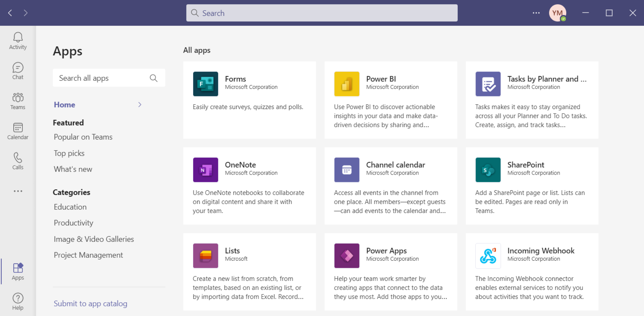Viewport: 644px width, 316px height.
Task: Select the Productivity category
Action: (74, 223)
